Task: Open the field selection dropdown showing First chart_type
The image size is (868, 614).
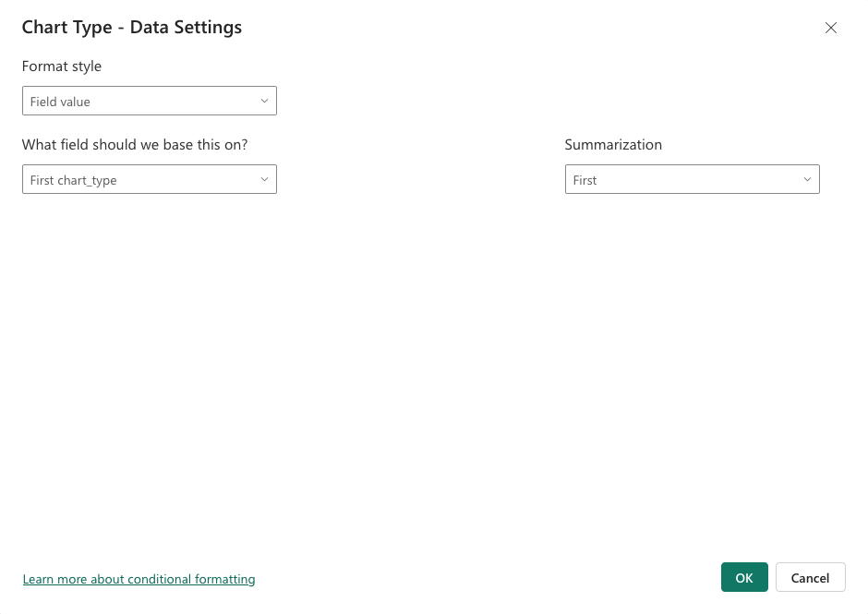Action: click(148, 179)
